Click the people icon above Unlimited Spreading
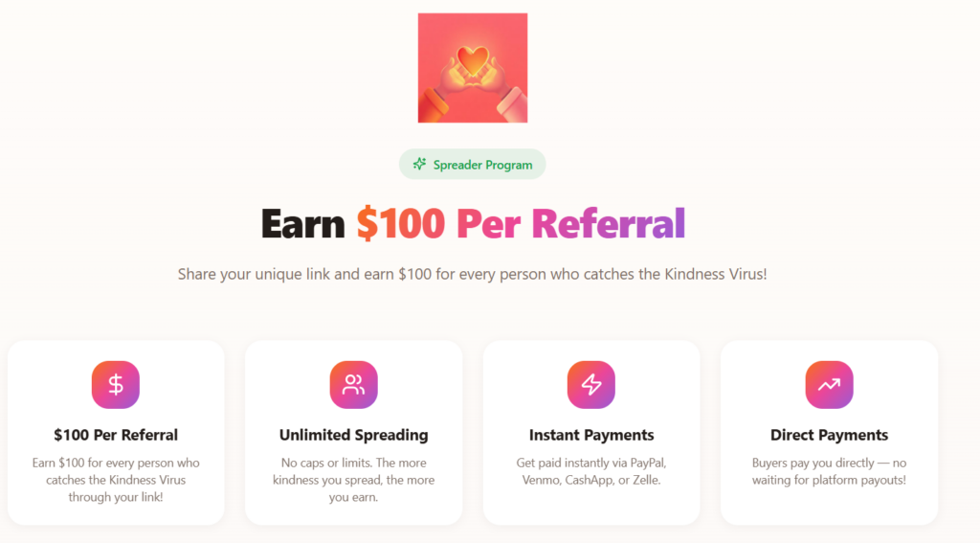The height and width of the screenshot is (543, 980). [353, 385]
